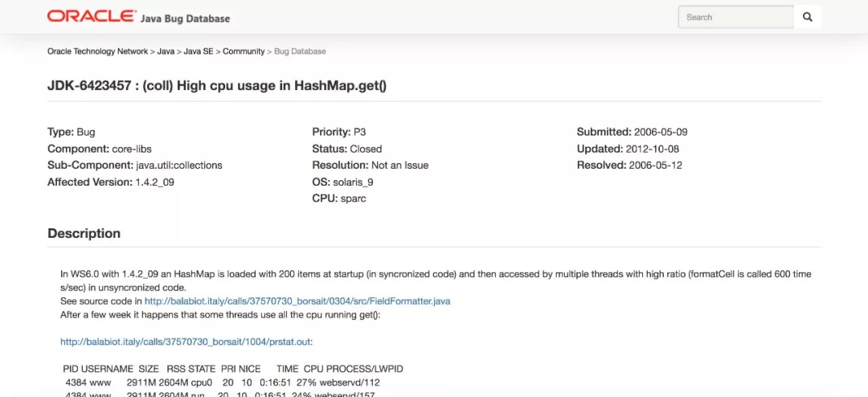The width and height of the screenshot is (868, 397).
Task: Click the magnifying glass search icon
Action: [x=807, y=17]
